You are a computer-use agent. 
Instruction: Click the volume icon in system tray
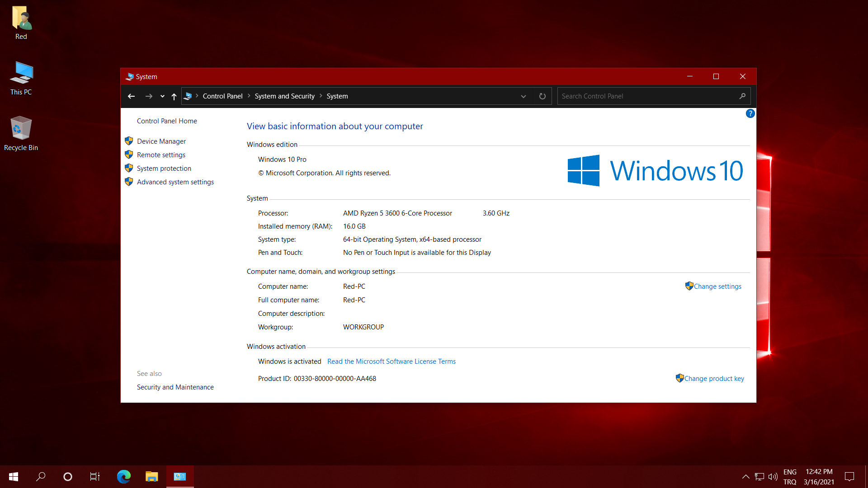[x=773, y=477]
